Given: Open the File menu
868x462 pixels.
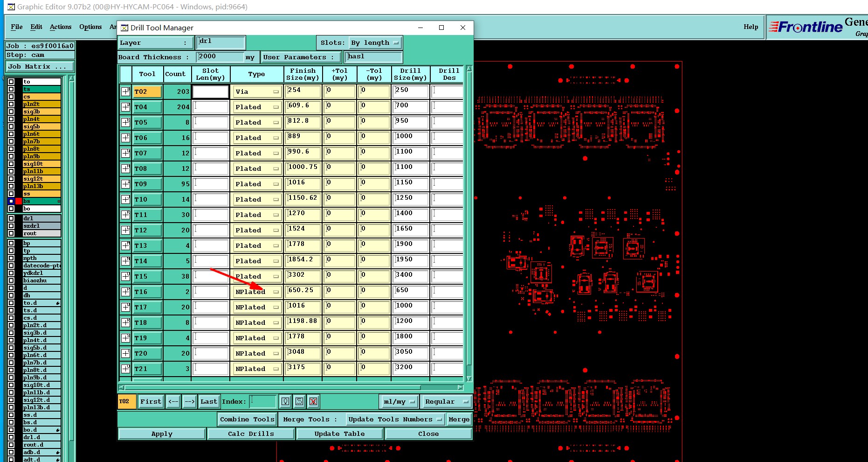Looking at the screenshot, I should [x=17, y=27].
